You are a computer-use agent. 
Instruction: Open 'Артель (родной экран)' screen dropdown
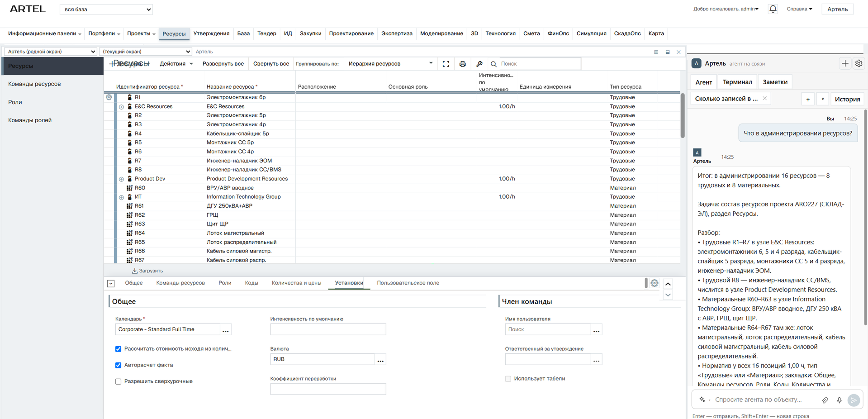pos(50,52)
